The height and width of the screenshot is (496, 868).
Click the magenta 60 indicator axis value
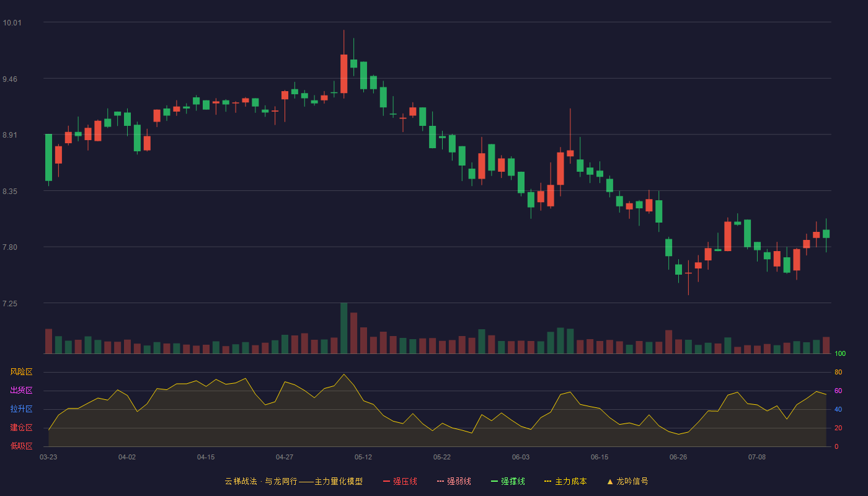pos(838,391)
